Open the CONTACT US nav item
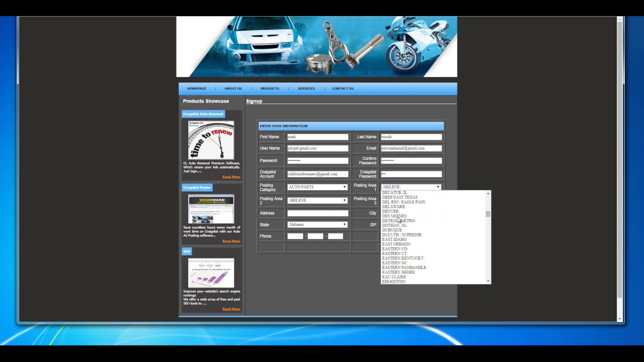 click(x=343, y=88)
